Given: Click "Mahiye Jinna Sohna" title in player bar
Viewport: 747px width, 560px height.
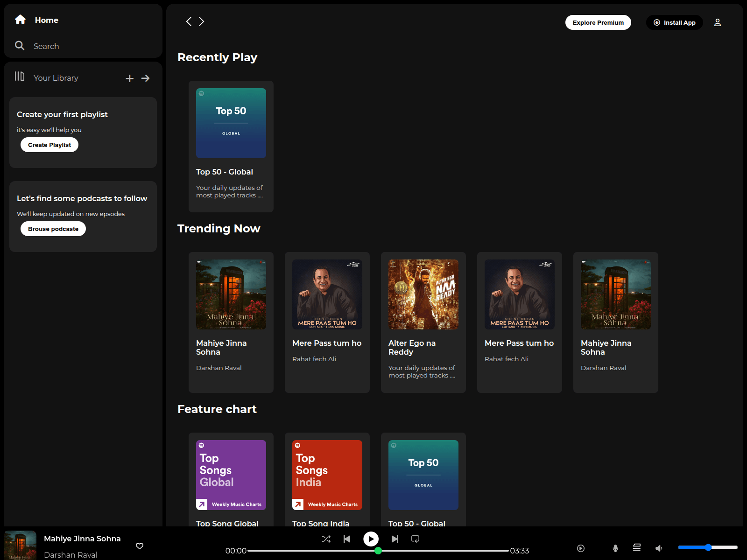Looking at the screenshot, I should [82, 539].
